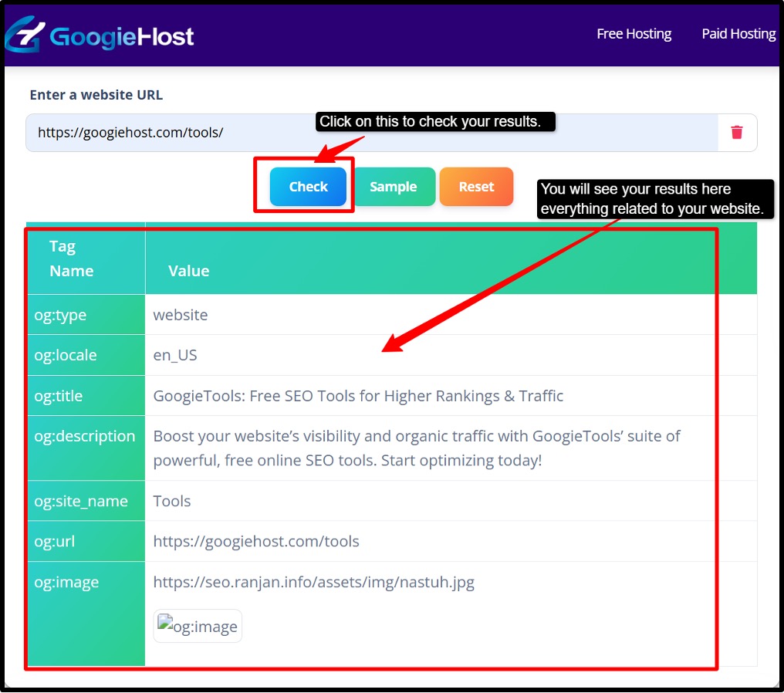Open the Free Hosting menu
The image size is (784, 693).
pyautogui.click(x=634, y=34)
